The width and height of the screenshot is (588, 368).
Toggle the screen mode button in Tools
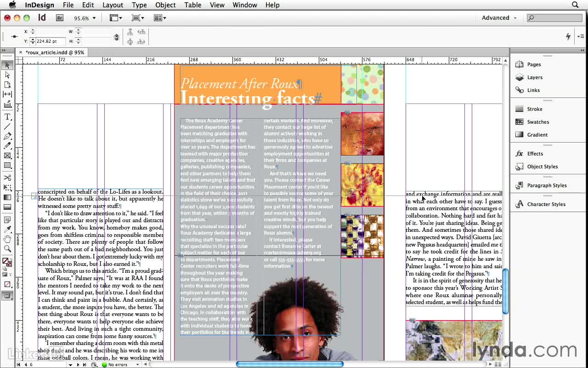7,296
